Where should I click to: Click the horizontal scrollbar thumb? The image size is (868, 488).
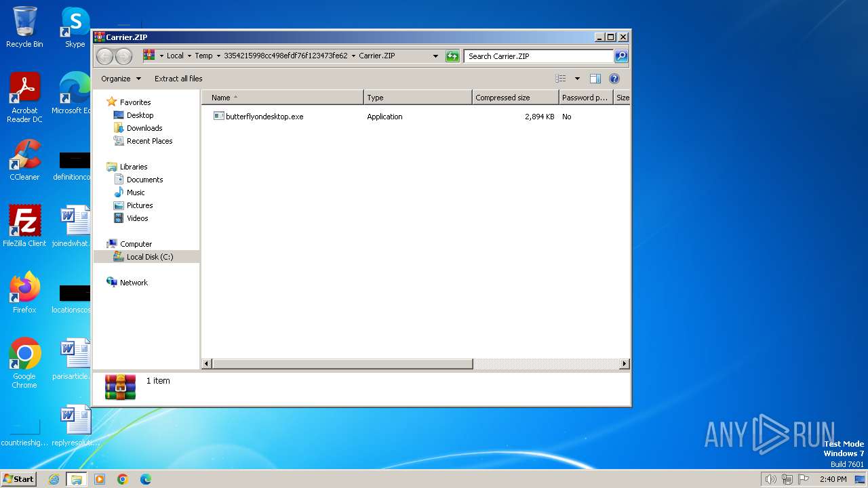coord(342,364)
